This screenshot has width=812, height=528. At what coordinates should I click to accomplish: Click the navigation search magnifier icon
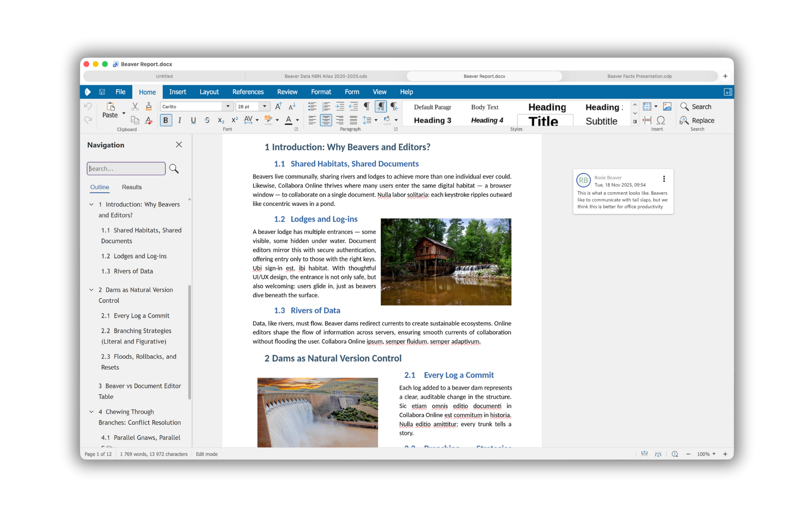tap(174, 169)
